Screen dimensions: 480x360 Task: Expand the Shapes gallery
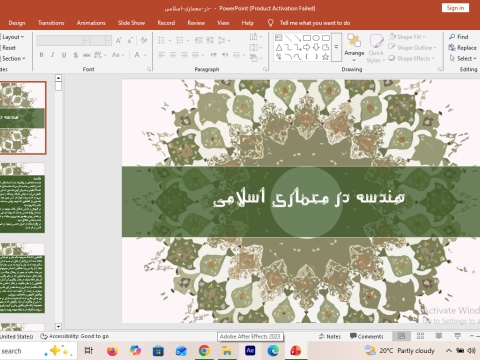(x=336, y=47)
